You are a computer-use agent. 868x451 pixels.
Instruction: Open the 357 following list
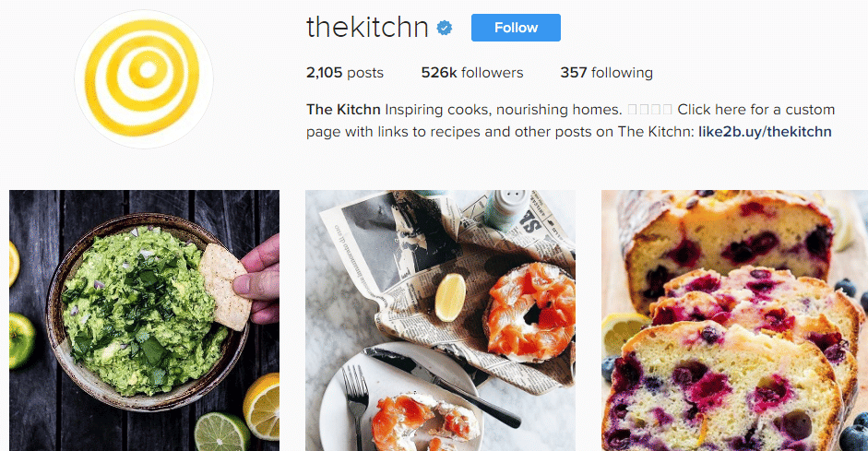click(x=606, y=73)
